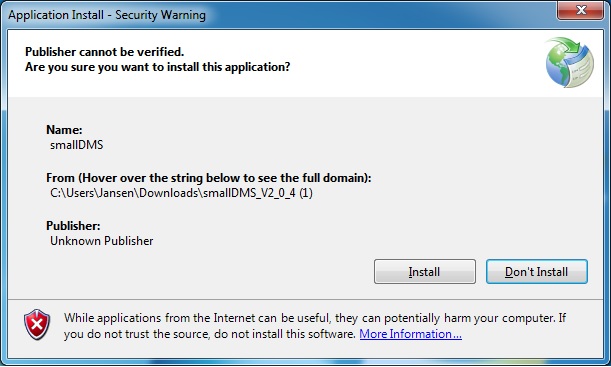This screenshot has height=367, width=611.
Task: Click the globe install icon in header
Action: (570, 62)
